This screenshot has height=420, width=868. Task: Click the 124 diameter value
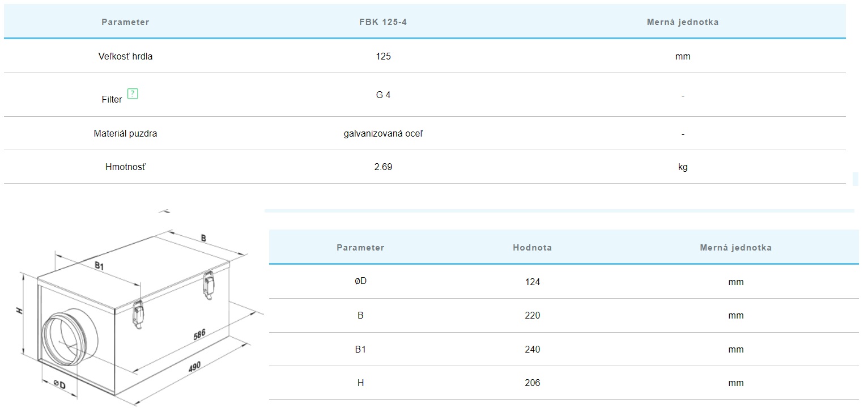(x=533, y=282)
